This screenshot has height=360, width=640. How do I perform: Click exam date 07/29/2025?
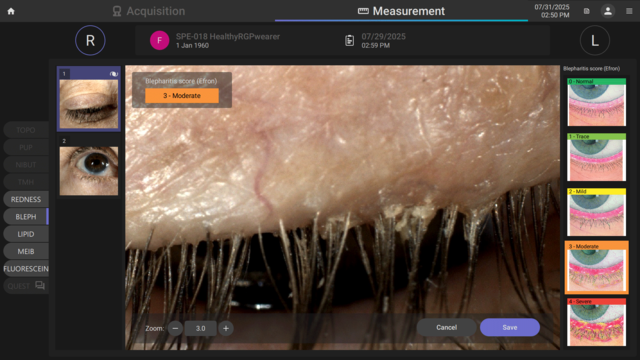click(x=383, y=36)
